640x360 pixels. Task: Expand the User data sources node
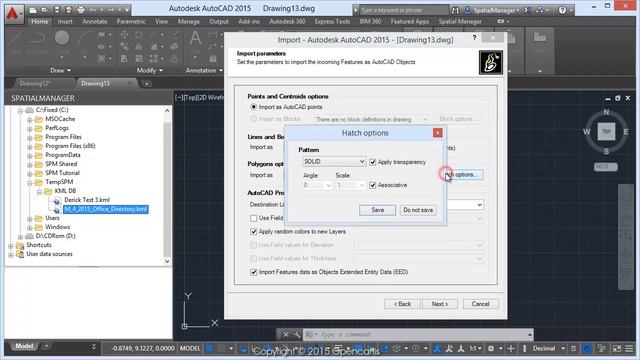(11, 255)
